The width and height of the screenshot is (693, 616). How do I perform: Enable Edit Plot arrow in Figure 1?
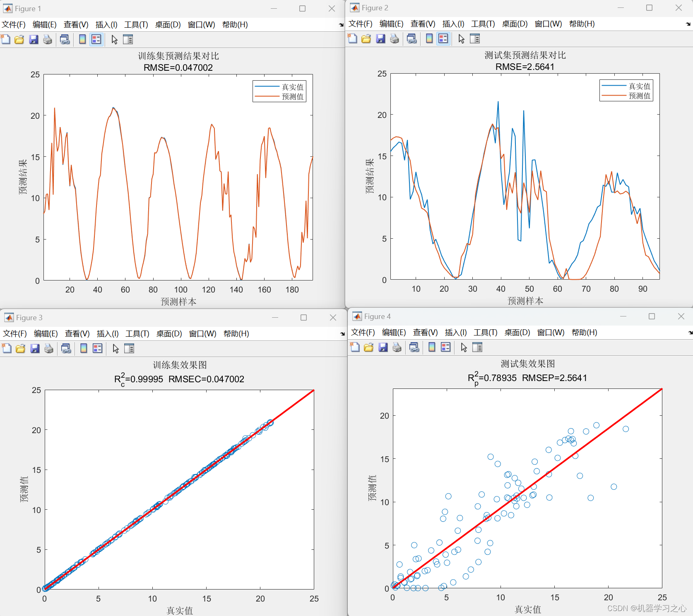pos(114,39)
